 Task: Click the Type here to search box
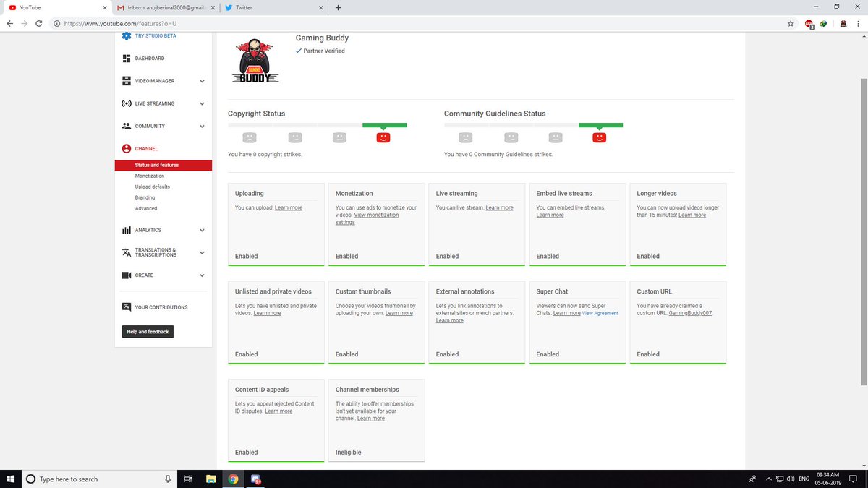click(98, 479)
